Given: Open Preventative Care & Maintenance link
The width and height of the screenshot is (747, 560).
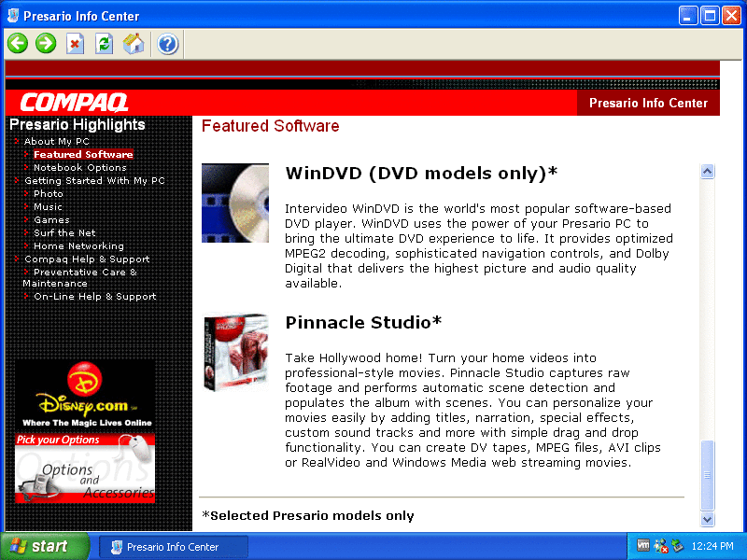Looking at the screenshot, I should (x=79, y=277).
